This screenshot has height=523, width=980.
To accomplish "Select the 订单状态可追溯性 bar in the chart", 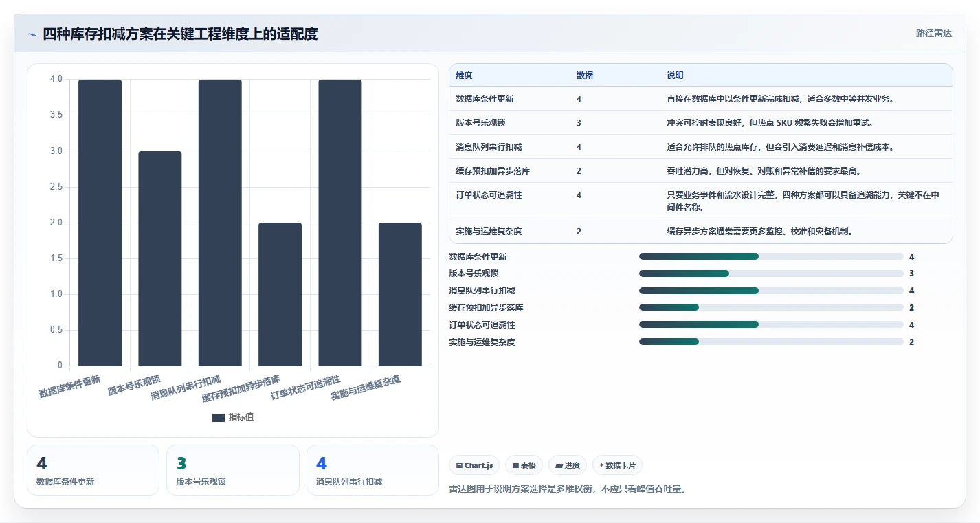I will click(340, 223).
